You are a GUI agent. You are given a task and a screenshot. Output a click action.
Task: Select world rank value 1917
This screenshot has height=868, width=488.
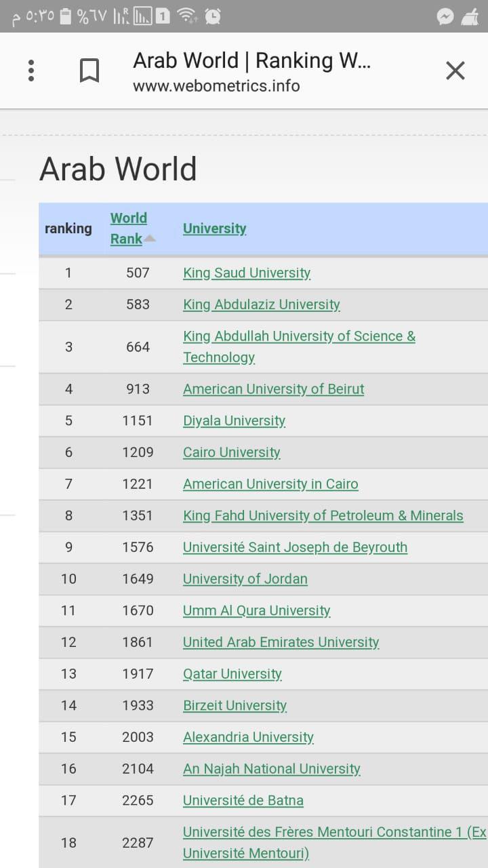coord(138,674)
